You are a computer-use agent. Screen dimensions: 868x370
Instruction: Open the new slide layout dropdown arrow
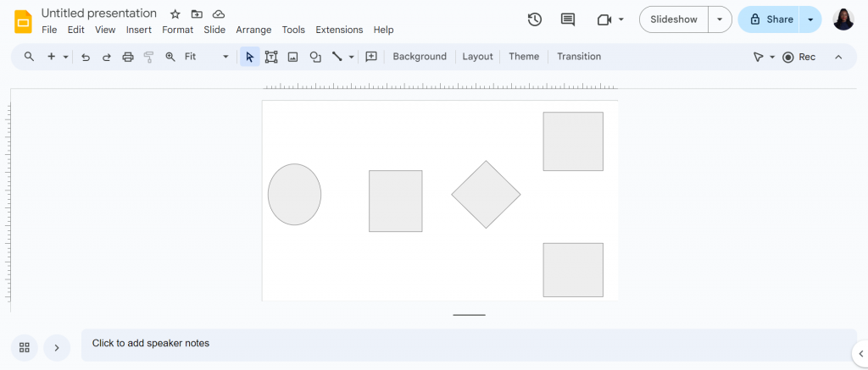(x=66, y=57)
